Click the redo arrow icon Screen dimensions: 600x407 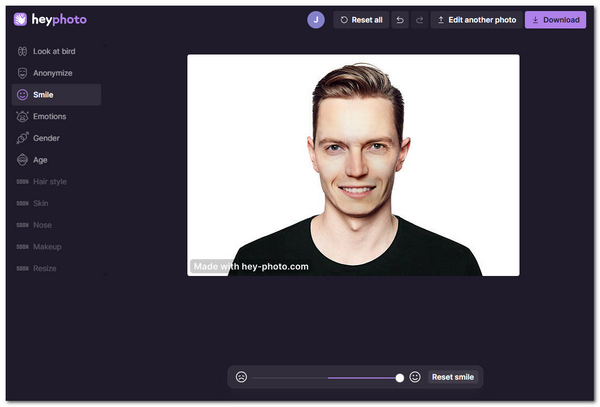pyautogui.click(x=419, y=20)
